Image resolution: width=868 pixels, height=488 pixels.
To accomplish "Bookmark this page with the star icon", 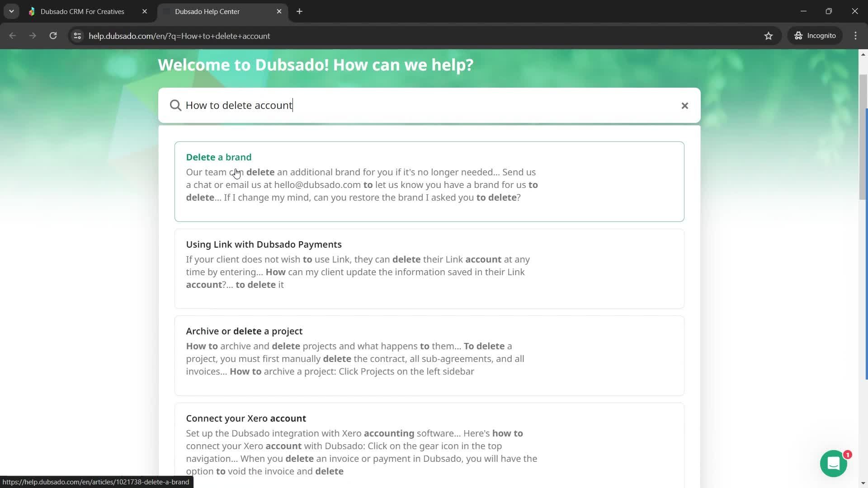I will coord(769,36).
